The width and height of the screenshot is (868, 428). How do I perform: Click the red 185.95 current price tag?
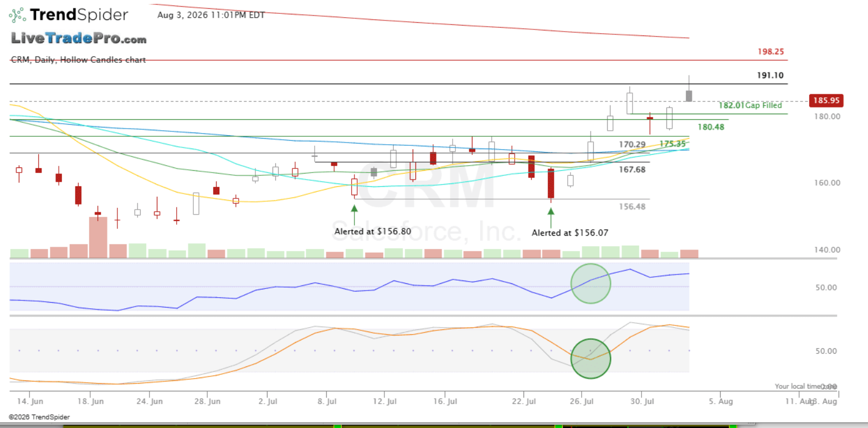[x=826, y=101]
